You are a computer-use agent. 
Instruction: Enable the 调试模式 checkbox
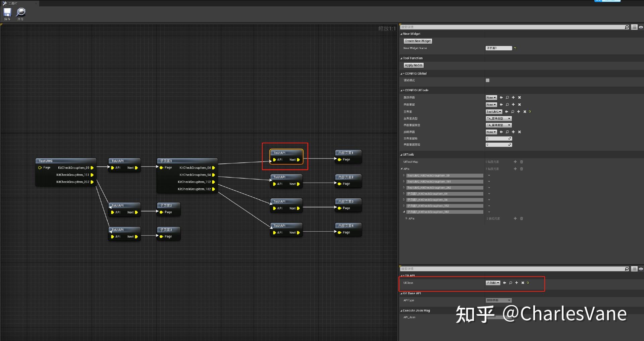(487, 80)
